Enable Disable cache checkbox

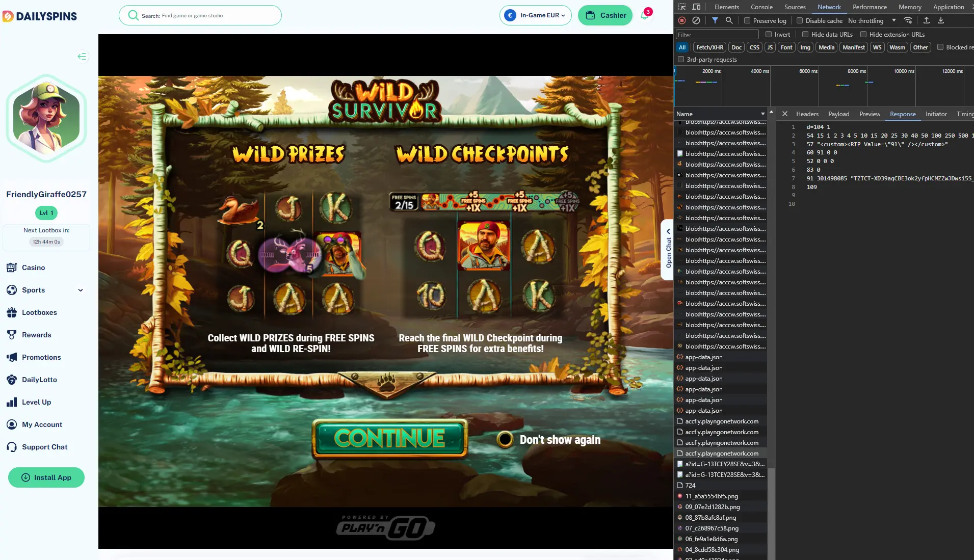coord(800,21)
